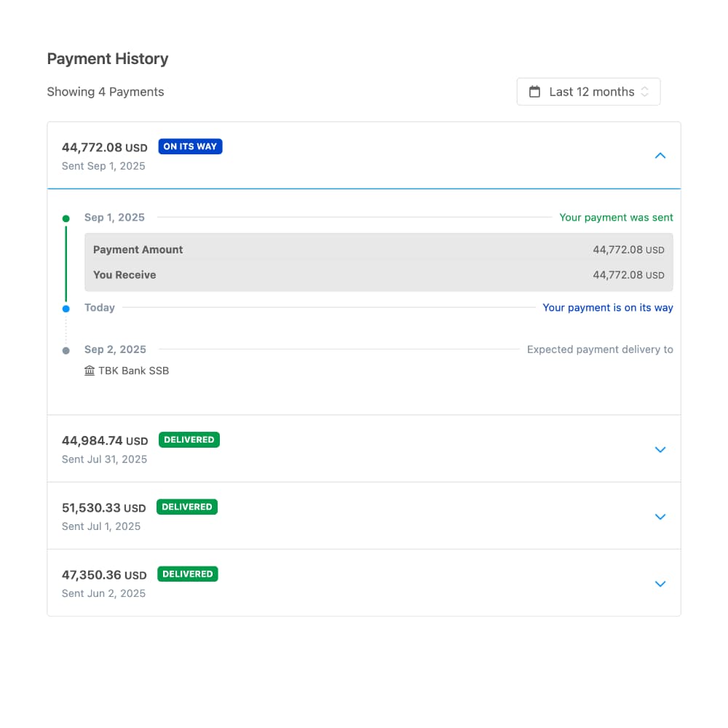The height and width of the screenshot is (728, 728).
Task: Click the Sep 1, 2025 timeline date
Action: 115,217
